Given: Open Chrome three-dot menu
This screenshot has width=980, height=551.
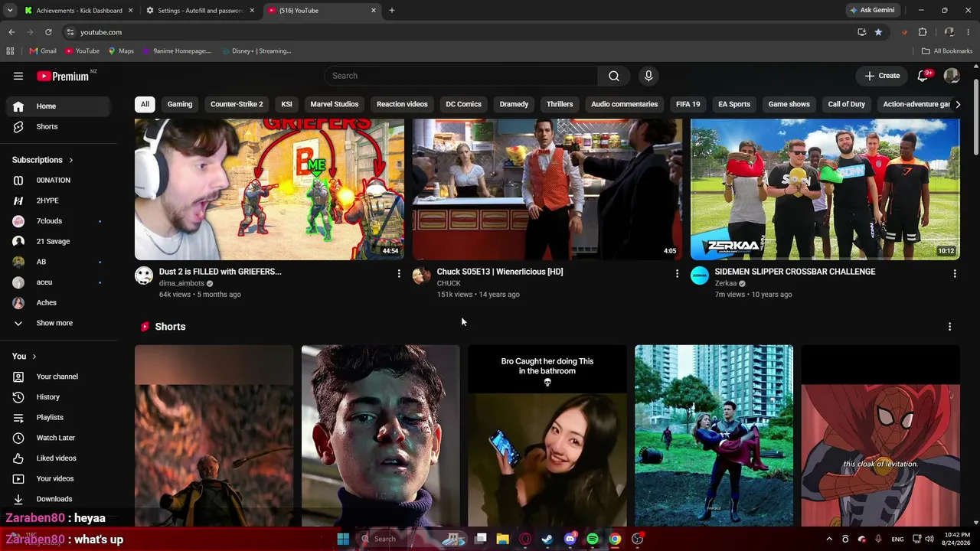Looking at the screenshot, I should 969,32.
